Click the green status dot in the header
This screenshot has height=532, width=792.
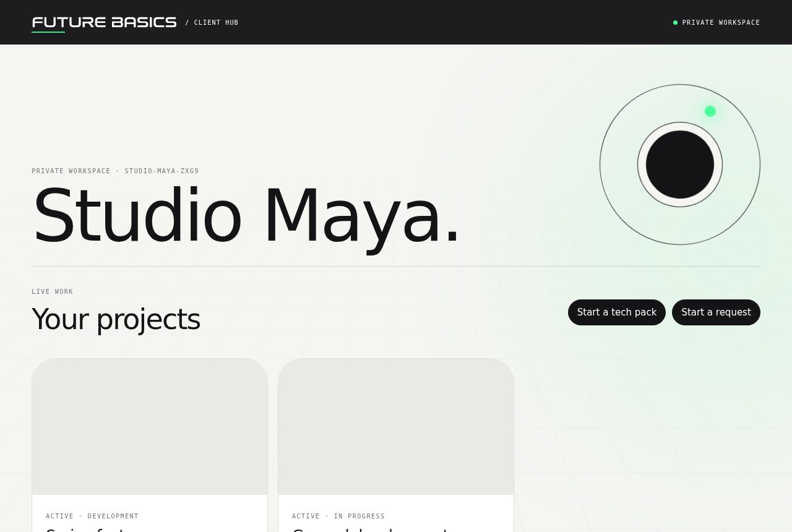[x=675, y=23]
